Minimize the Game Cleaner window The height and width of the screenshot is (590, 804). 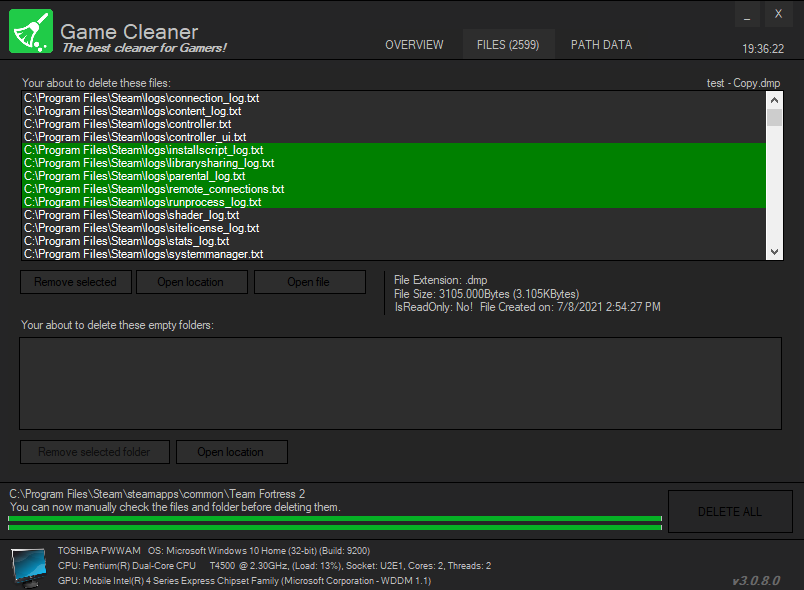747,14
